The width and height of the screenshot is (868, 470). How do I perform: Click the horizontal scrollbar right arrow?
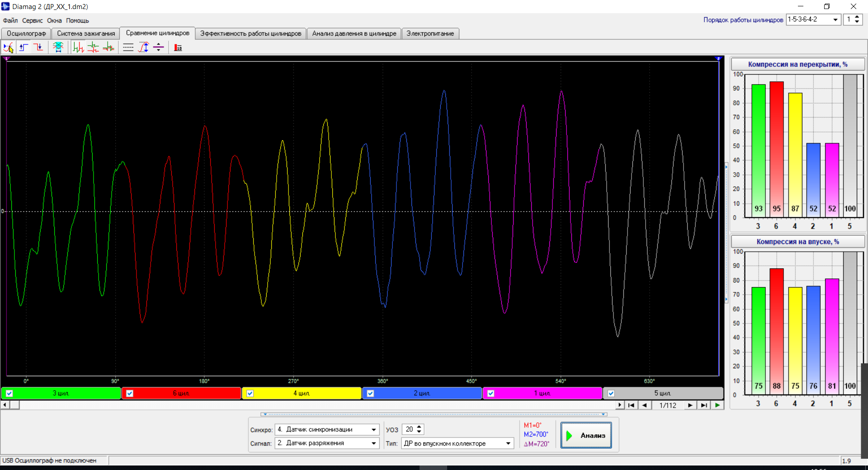(x=620, y=405)
